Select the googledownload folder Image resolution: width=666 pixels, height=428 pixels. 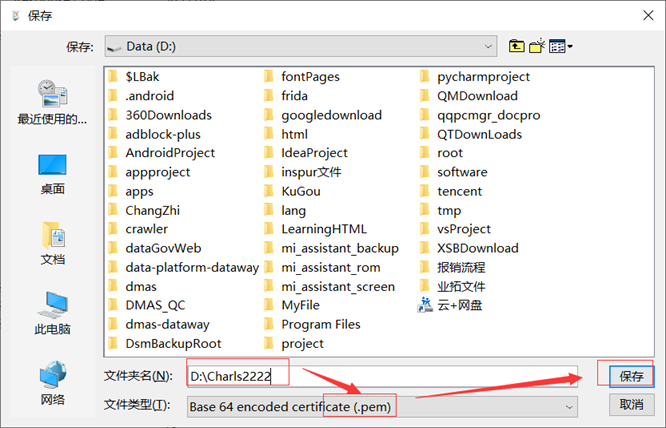[323, 115]
